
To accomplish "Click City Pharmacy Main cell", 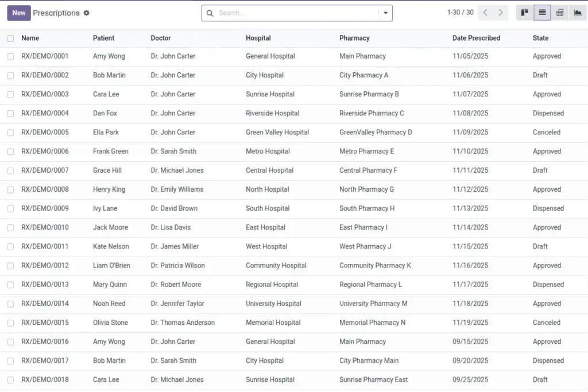I will tap(369, 360).
